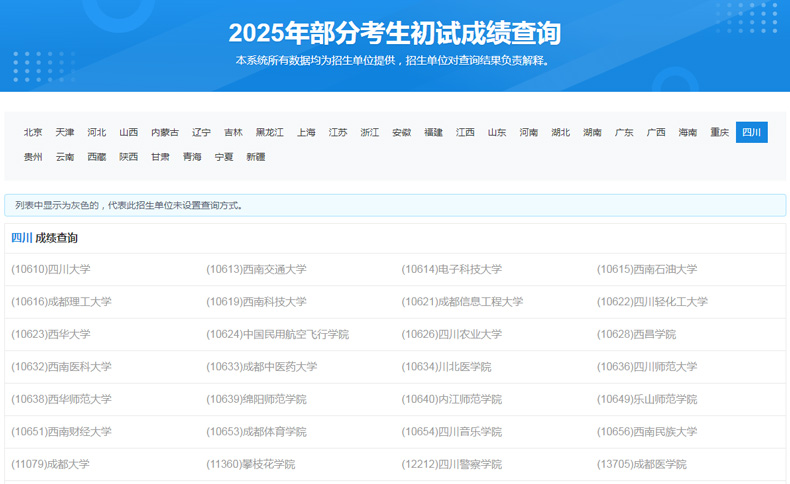Viewport: 790px width, 484px height.
Task: Click (10656)西南民族大学
Action: coord(647,432)
